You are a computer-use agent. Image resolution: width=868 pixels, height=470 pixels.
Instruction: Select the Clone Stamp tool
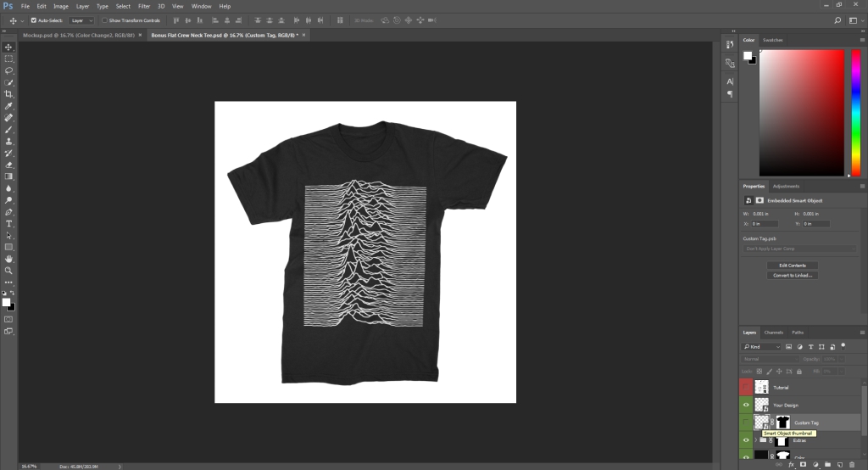click(8, 142)
